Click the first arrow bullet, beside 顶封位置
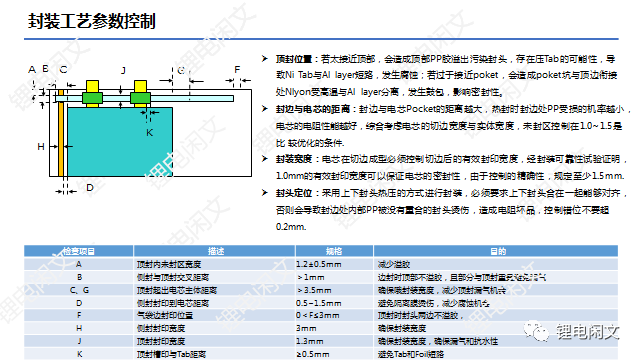The height and width of the screenshot is (360, 640). tap(265, 59)
